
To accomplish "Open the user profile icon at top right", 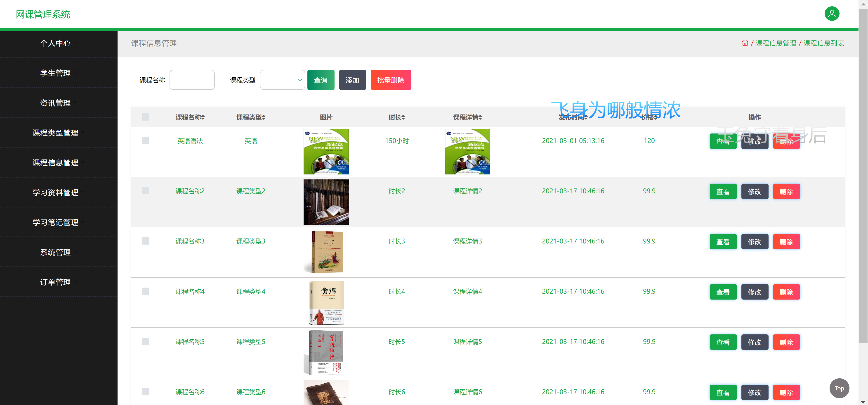I will click(x=832, y=14).
